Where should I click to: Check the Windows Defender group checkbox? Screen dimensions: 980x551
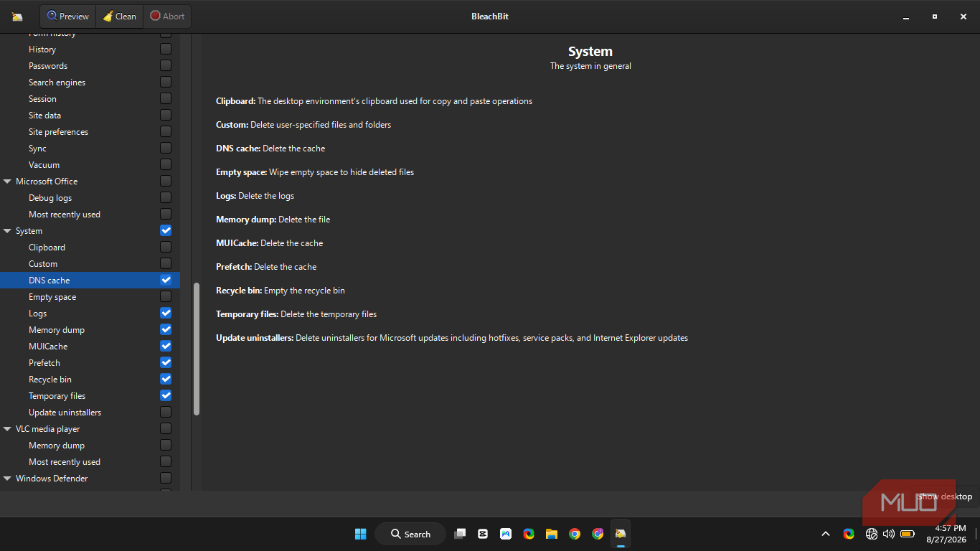point(166,478)
